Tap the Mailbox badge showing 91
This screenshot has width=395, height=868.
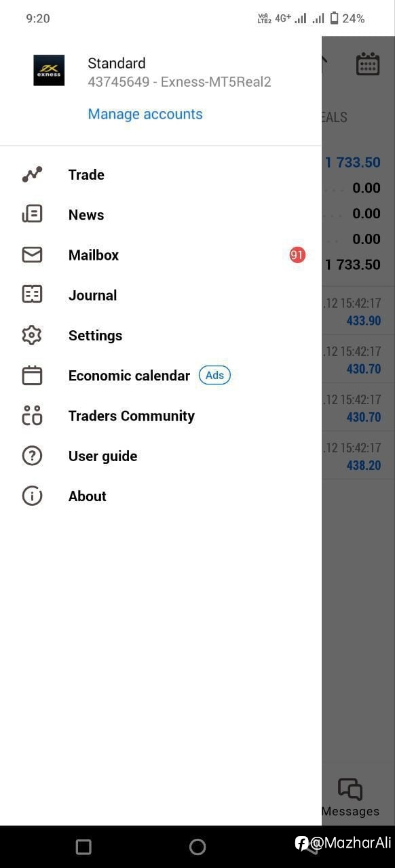point(297,255)
